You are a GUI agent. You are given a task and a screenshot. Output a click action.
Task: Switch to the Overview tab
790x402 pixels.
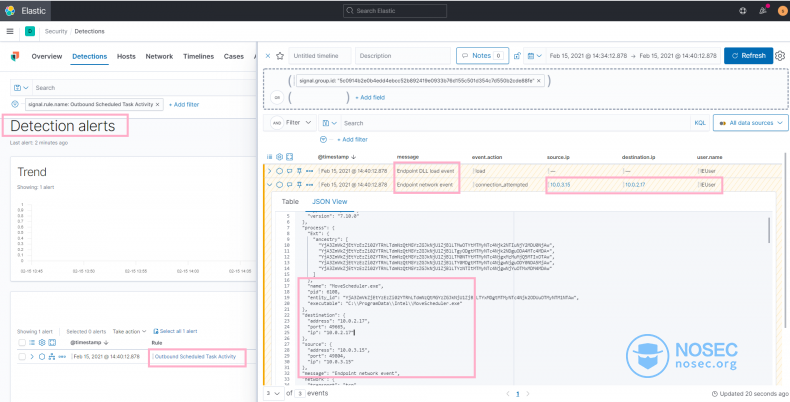click(47, 56)
